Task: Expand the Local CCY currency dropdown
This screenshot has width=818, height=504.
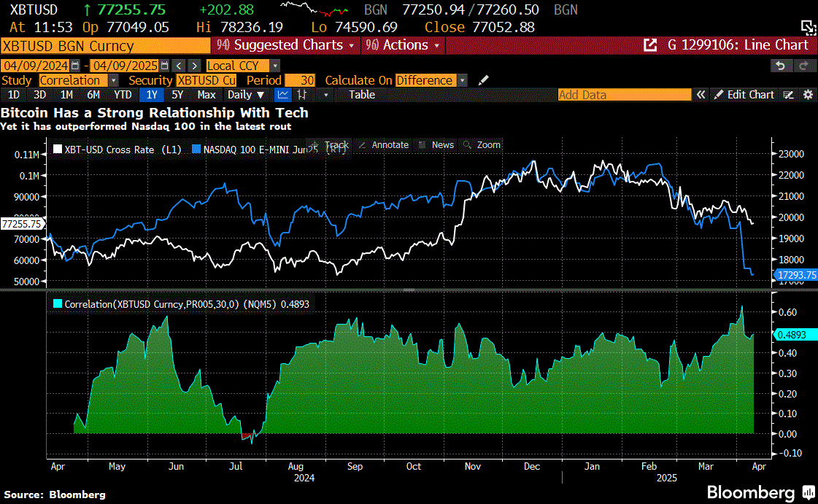Action: 275,66
